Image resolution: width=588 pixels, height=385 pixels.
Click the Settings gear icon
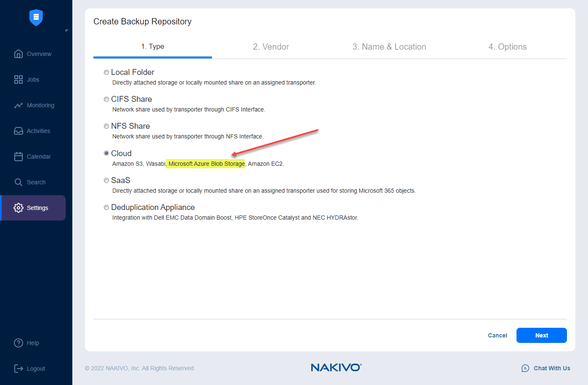(19, 208)
